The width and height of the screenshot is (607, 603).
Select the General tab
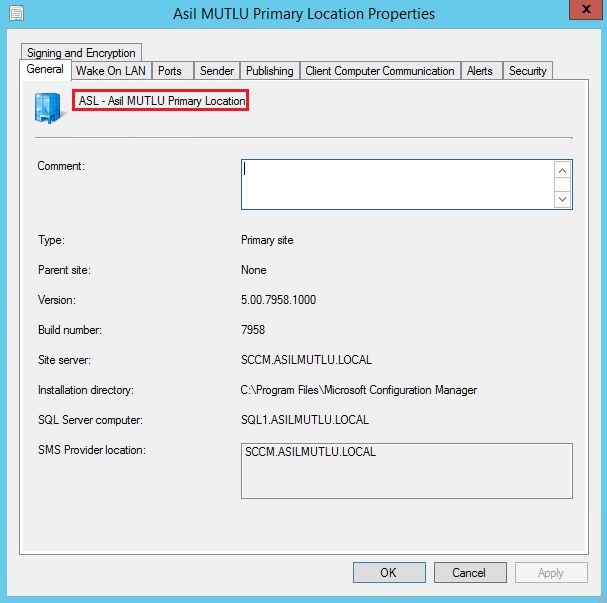(x=45, y=69)
